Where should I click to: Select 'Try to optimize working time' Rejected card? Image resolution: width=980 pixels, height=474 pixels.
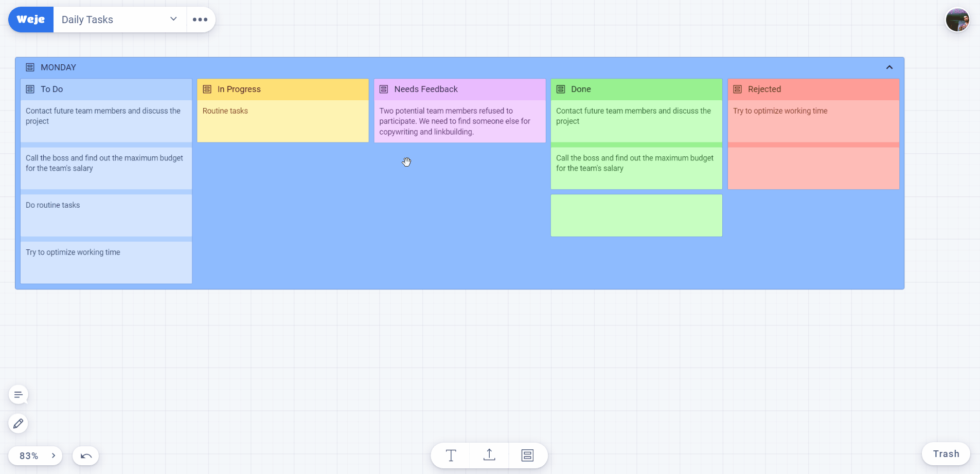[813, 121]
